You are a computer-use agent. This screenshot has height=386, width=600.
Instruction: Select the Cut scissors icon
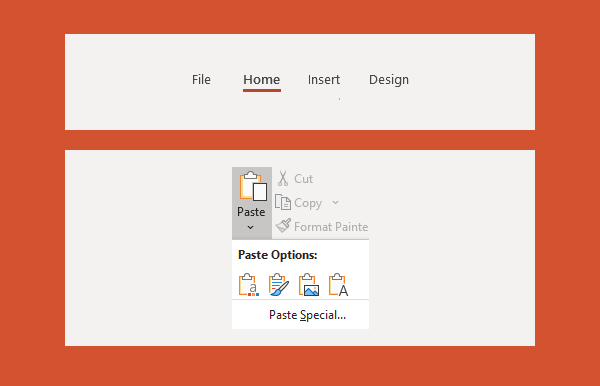click(x=283, y=178)
